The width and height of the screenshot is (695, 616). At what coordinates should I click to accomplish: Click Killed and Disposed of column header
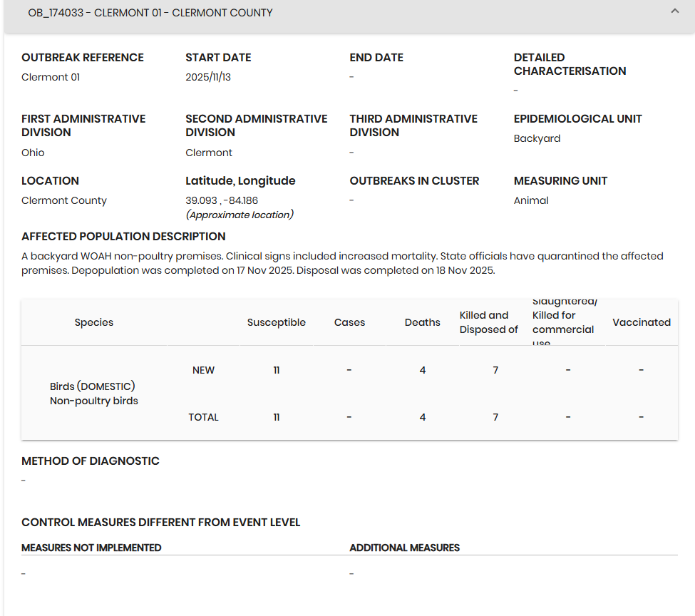point(488,322)
